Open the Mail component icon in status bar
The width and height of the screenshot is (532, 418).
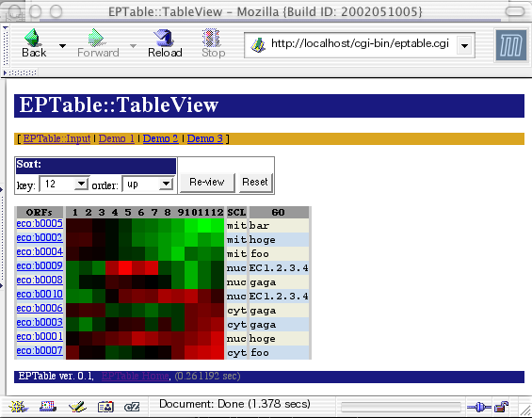tap(48, 406)
